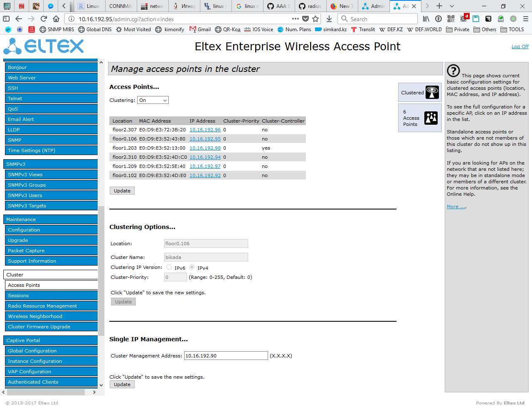
Task: Close the active Admin tab
Action: [x=414, y=6]
